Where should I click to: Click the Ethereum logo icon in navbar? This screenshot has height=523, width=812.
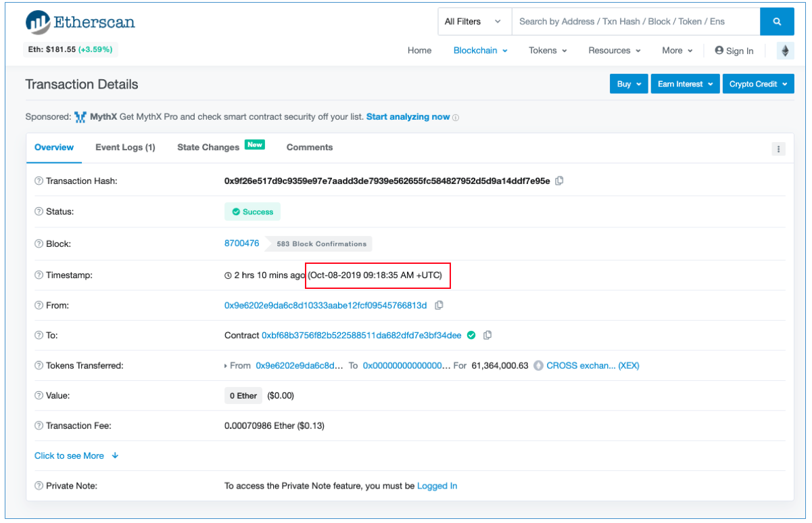click(x=785, y=51)
